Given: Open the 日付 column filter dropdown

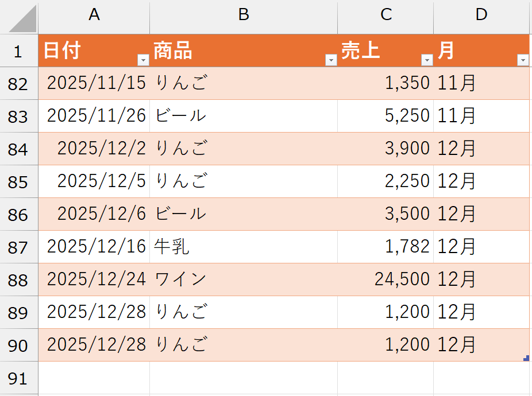Looking at the screenshot, I should click(x=142, y=59).
